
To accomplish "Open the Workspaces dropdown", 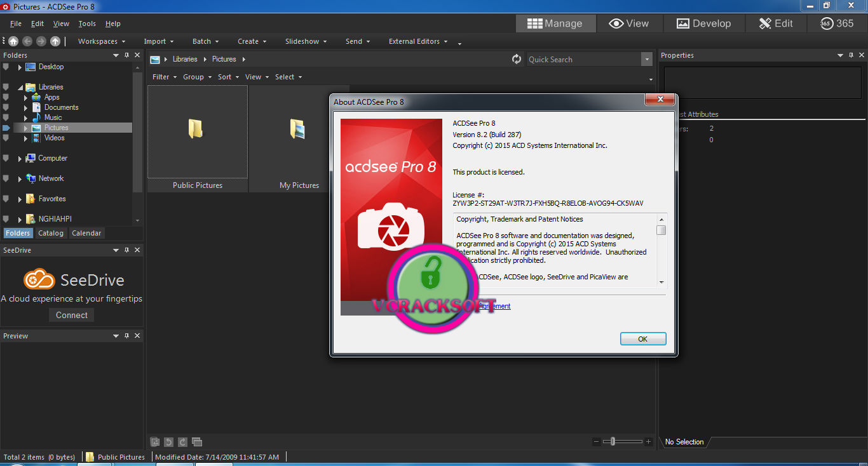I will point(101,41).
